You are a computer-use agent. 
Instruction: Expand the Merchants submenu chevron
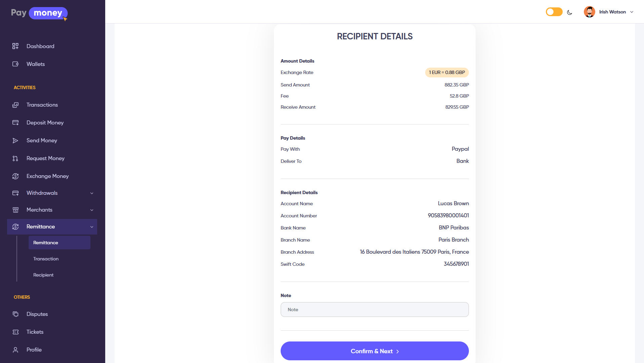tap(92, 210)
